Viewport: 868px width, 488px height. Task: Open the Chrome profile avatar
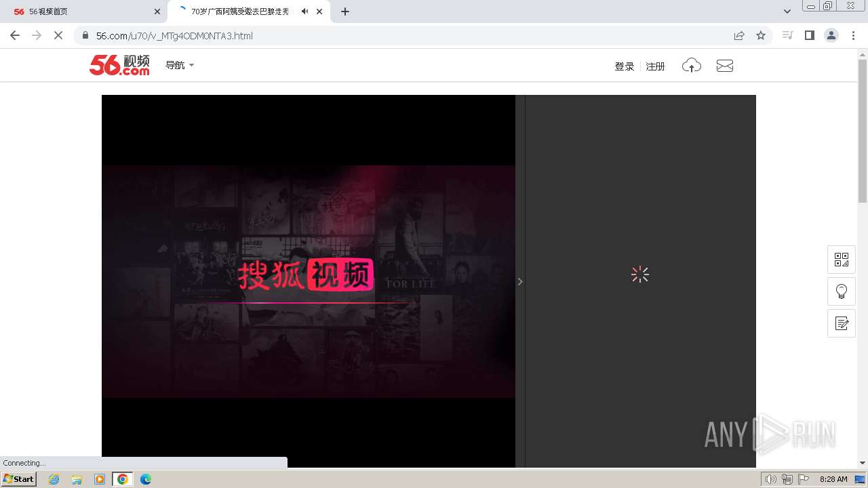tap(831, 35)
